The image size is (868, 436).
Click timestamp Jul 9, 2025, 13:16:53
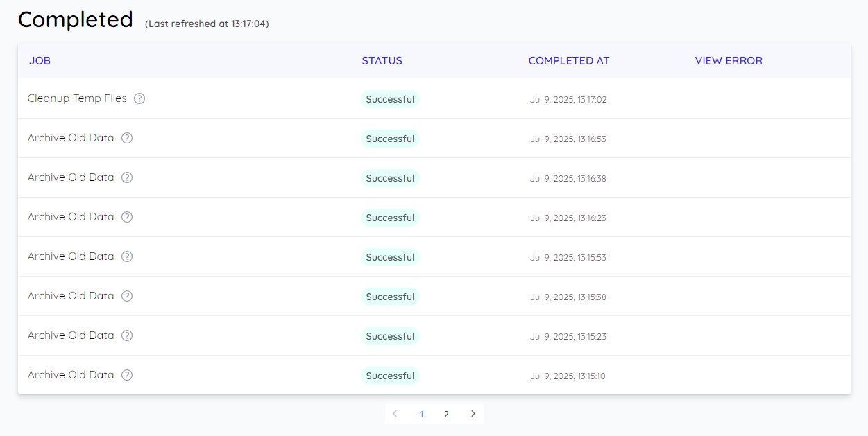pos(568,139)
